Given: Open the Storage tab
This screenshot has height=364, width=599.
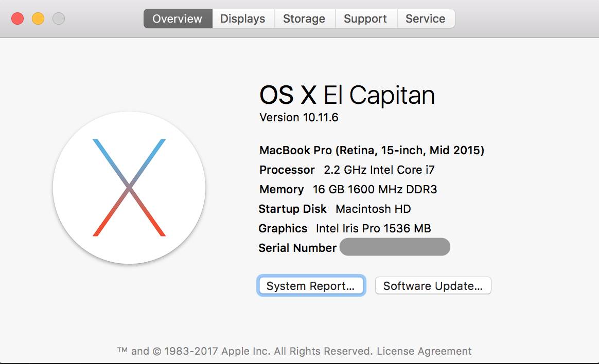Looking at the screenshot, I should [304, 19].
